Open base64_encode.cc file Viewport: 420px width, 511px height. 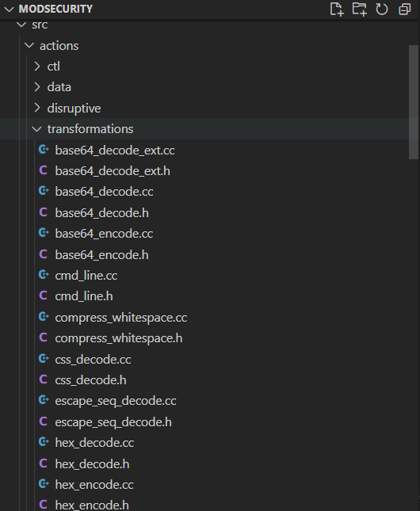(104, 234)
